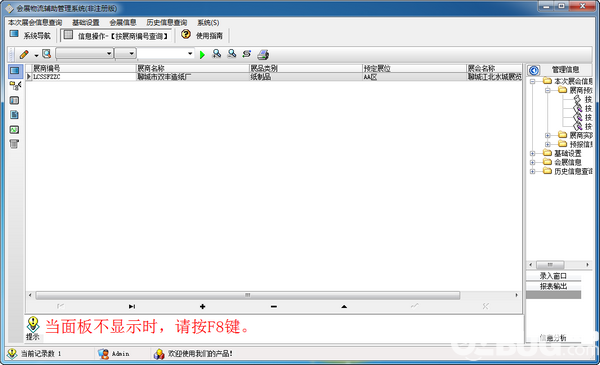The height and width of the screenshot is (365, 600).
Task: Open the 历史信息查询 menu
Action: coord(167,23)
